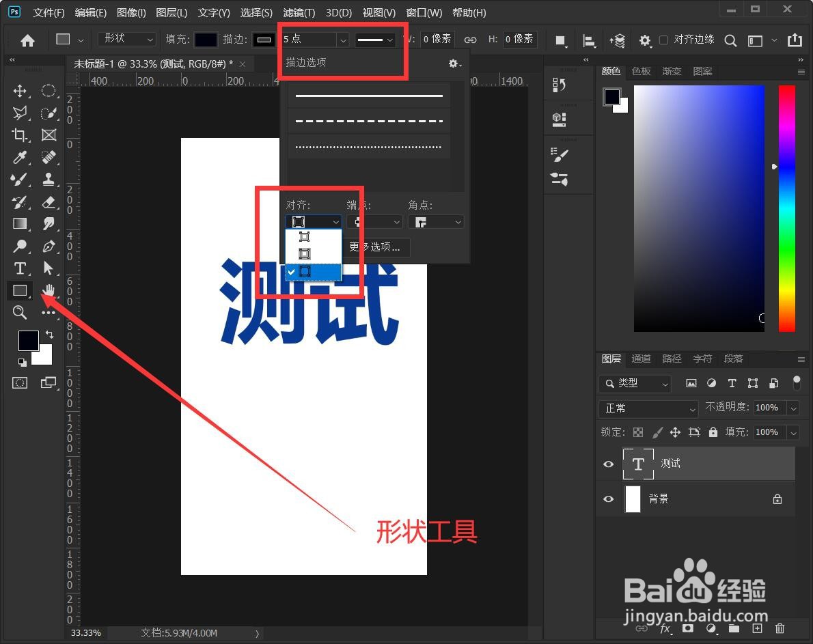813x644 pixels.
Task: Switch to the 通道 panel tab
Action: click(x=641, y=358)
